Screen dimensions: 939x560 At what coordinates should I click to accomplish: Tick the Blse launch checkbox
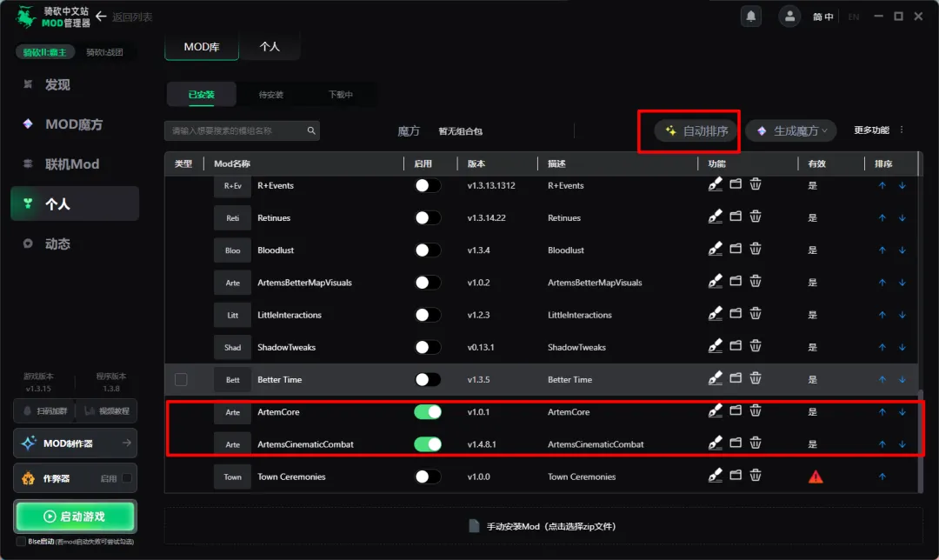coord(21,542)
